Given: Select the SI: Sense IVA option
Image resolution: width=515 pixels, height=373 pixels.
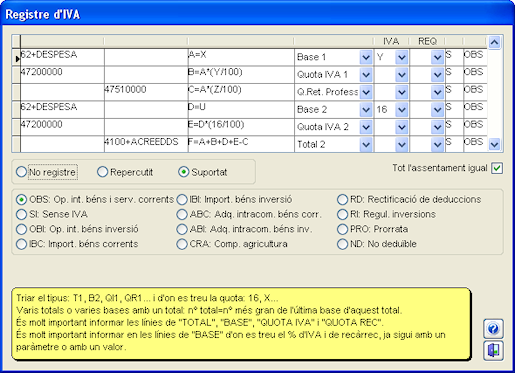Looking at the screenshot, I should 52,214.
